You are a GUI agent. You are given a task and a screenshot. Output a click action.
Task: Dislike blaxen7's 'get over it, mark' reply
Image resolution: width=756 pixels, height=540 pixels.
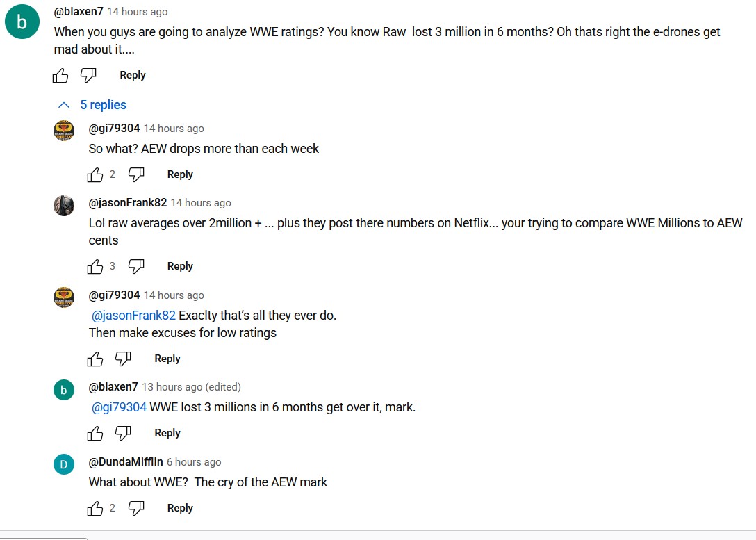point(123,433)
